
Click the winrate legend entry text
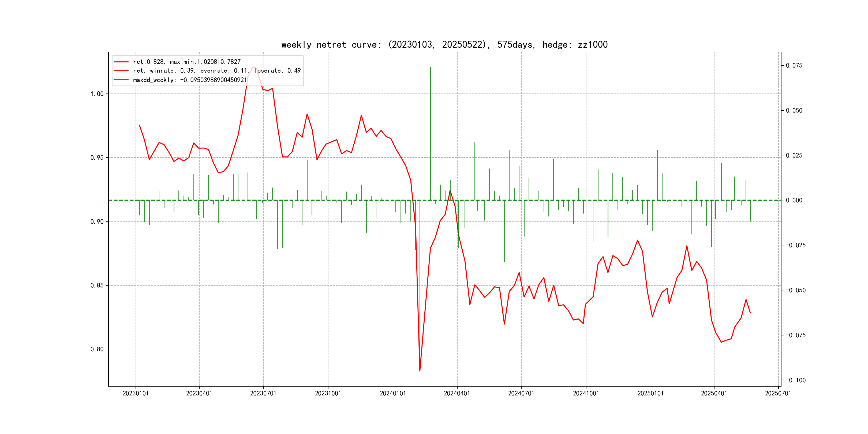tap(217, 71)
